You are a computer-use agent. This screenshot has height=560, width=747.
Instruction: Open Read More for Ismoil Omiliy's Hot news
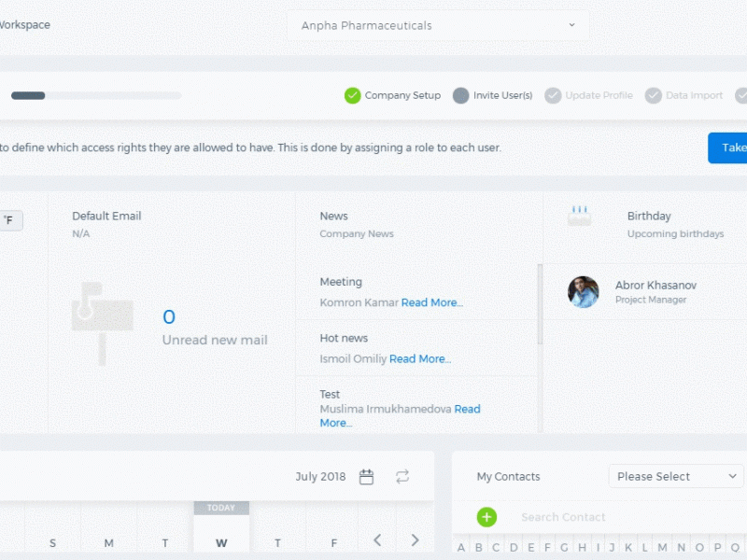point(420,358)
